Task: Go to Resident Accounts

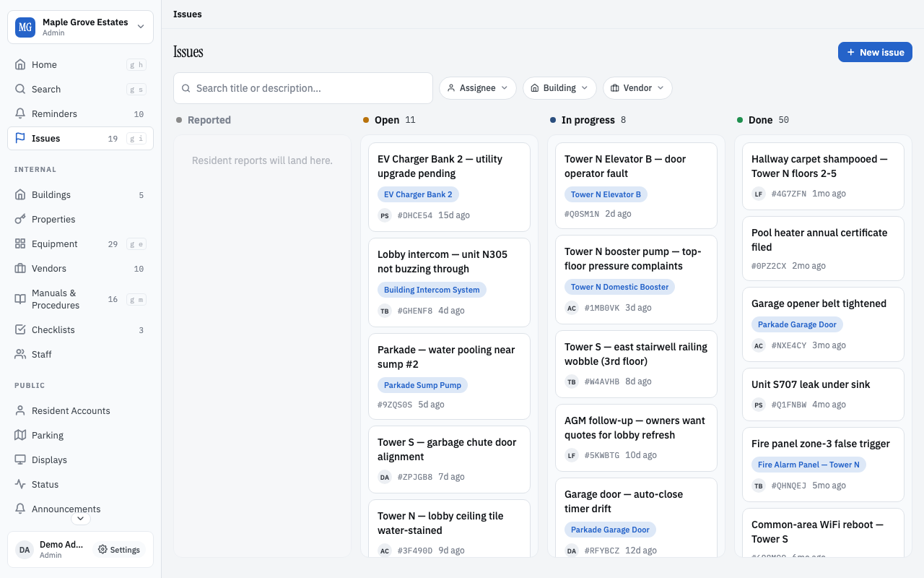Action: (80, 410)
